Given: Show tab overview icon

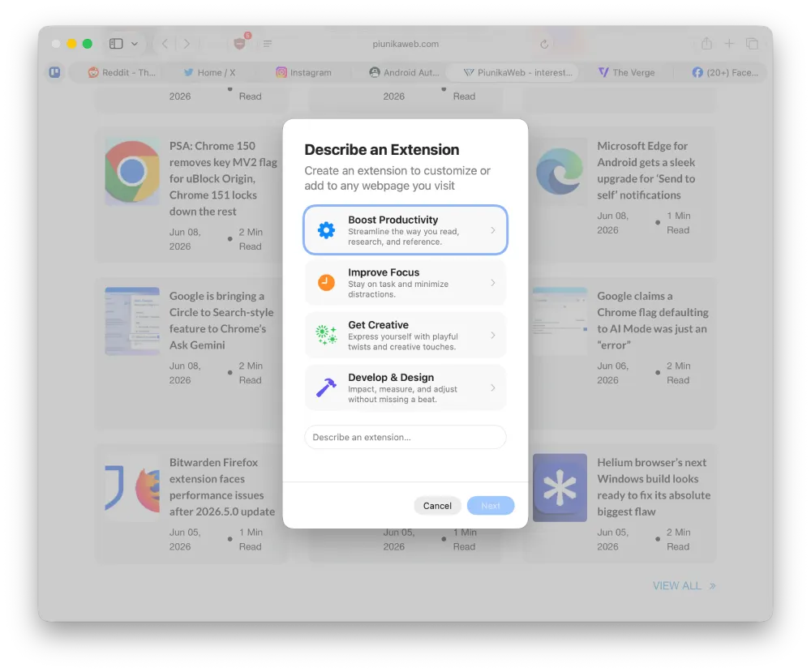Looking at the screenshot, I should pos(752,44).
